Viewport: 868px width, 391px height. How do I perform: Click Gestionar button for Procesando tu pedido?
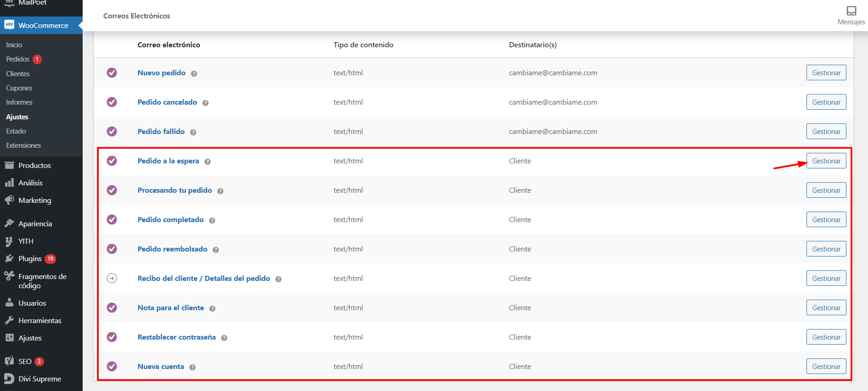pos(826,190)
